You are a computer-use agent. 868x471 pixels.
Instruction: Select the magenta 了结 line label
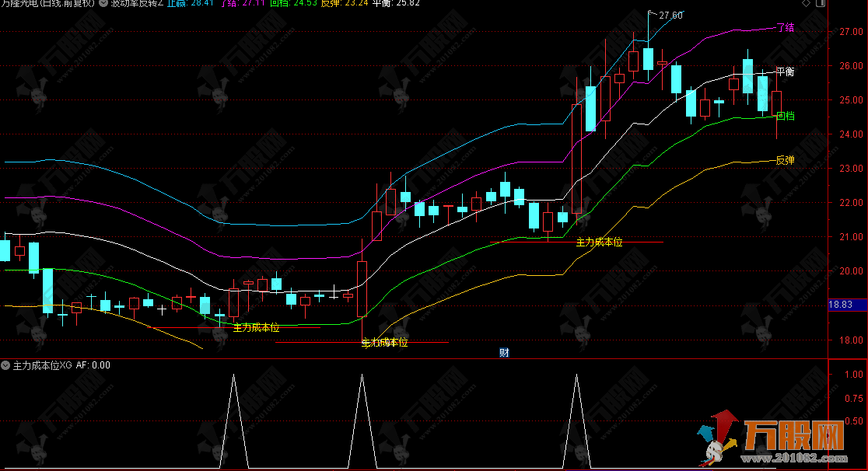[x=785, y=28]
